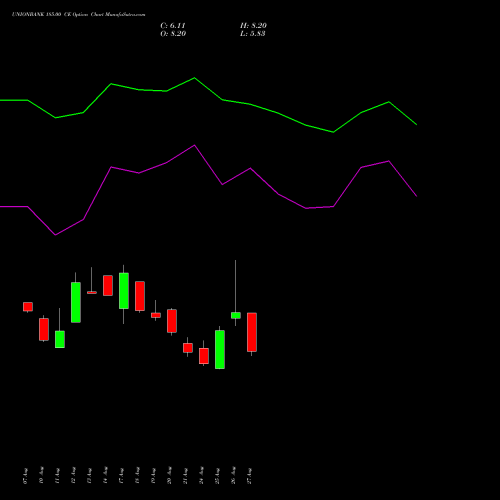
Task: Click the green candlestick above 25 Aug
Action: 220,349
